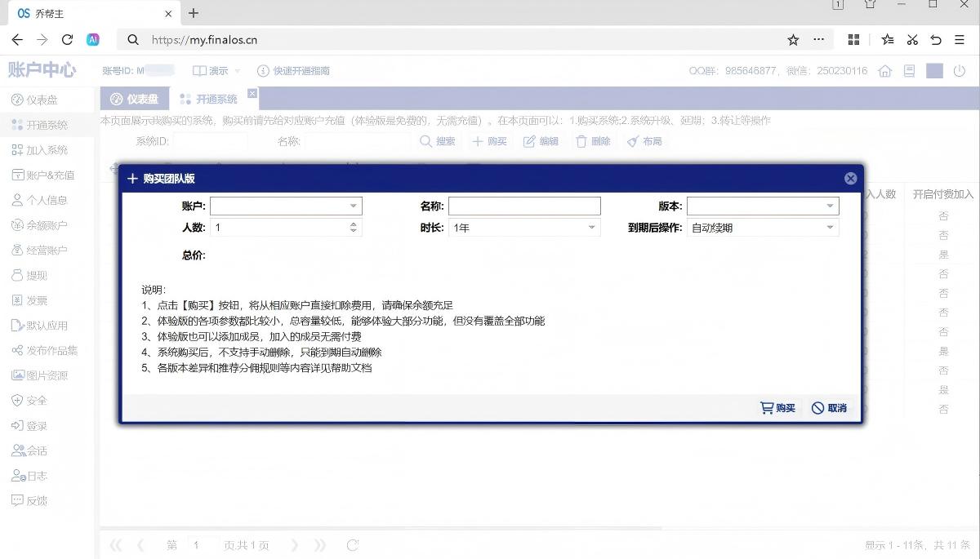Click the 名称 input in the dialog
The width and height of the screenshot is (980, 559).
(524, 206)
